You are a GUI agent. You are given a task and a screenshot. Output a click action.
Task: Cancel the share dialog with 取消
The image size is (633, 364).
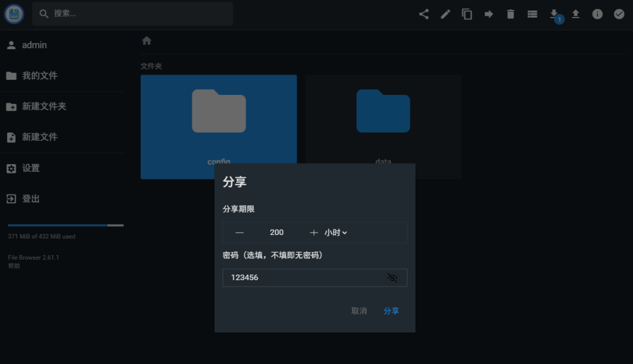359,311
